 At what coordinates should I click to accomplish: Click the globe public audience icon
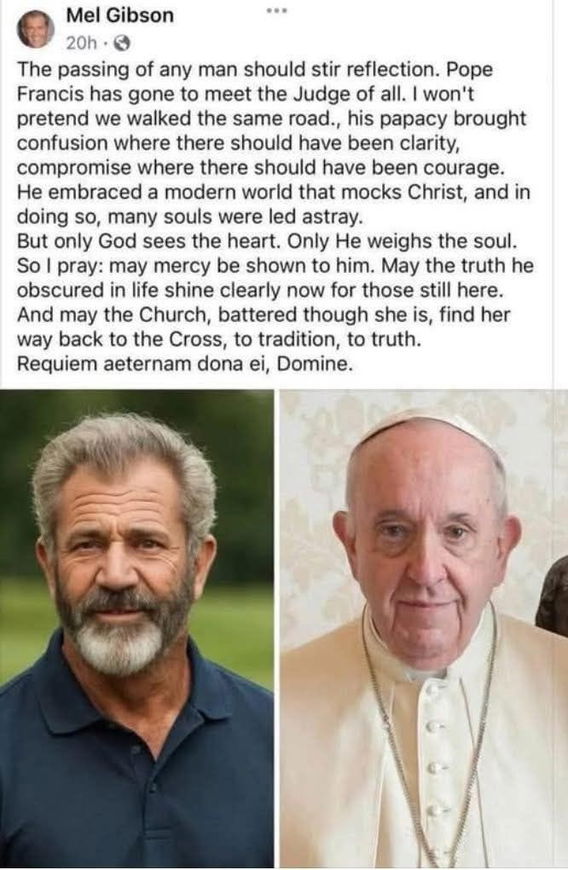(x=123, y=43)
